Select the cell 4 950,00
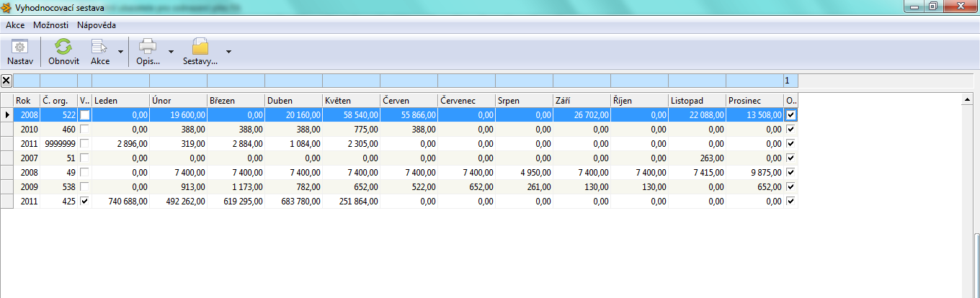This screenshot has height=298, width=980. [x=524, y=173]
